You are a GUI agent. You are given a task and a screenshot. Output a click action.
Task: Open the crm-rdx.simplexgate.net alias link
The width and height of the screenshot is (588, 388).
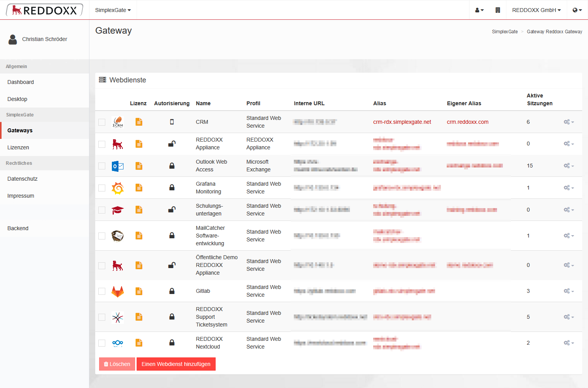coord(402,122)
